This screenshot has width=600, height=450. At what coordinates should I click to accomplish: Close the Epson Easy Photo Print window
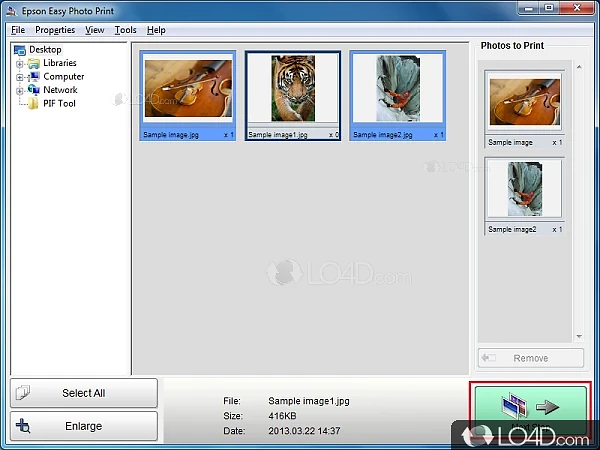click(x=577, y=8)
